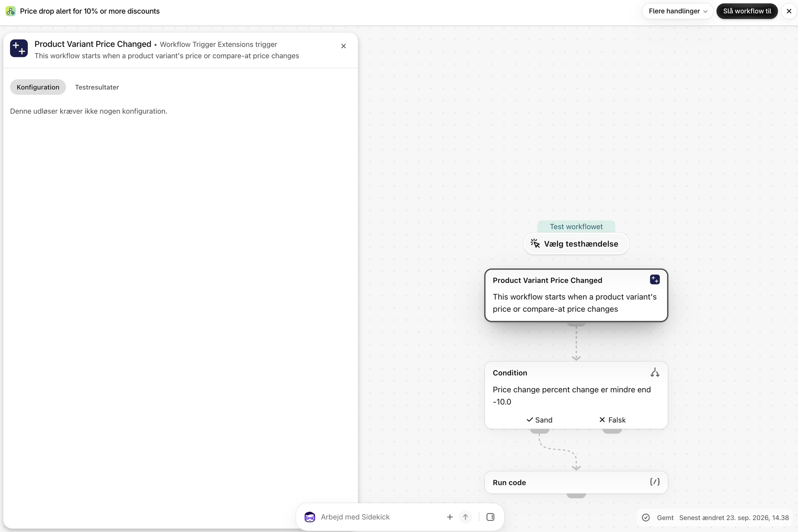Click the Sand branch connector handle
The width and height of the screenshot is (798, 532).
pos(539,431)
